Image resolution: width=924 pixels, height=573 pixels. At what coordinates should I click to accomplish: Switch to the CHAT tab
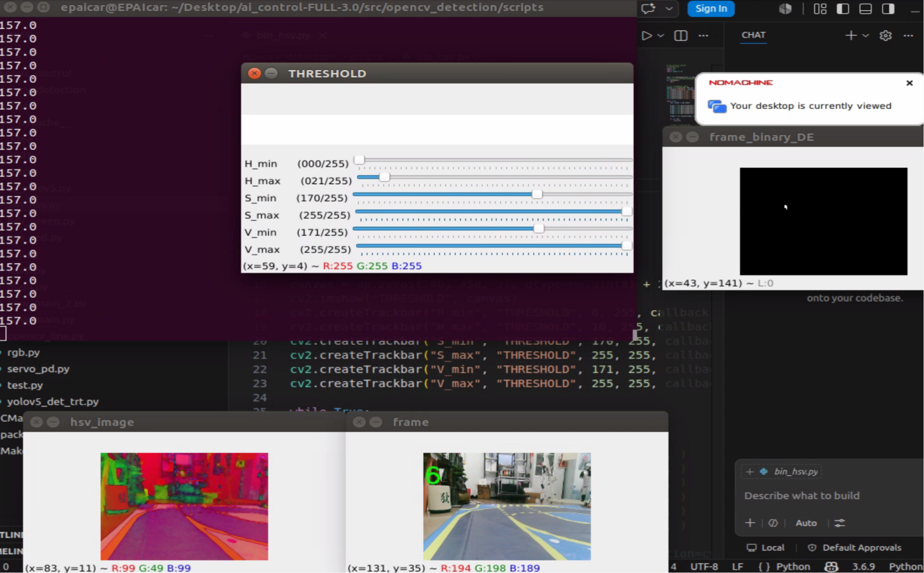[753, 35]
